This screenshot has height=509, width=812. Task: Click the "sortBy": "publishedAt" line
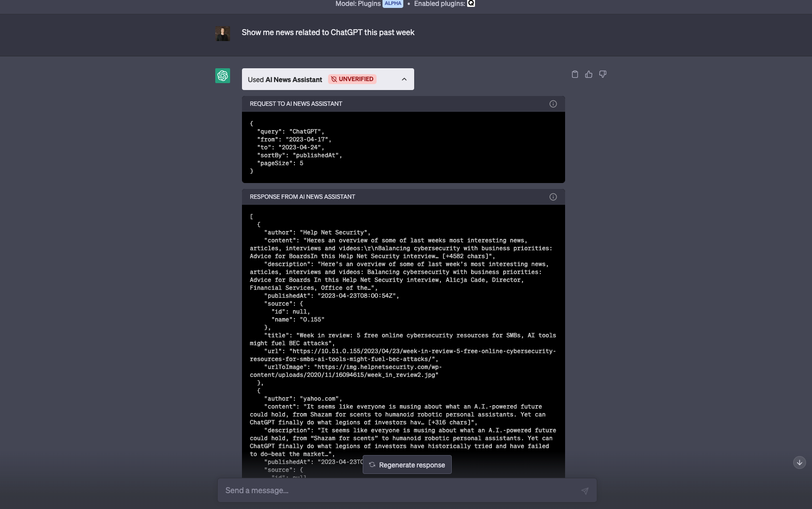300,155
